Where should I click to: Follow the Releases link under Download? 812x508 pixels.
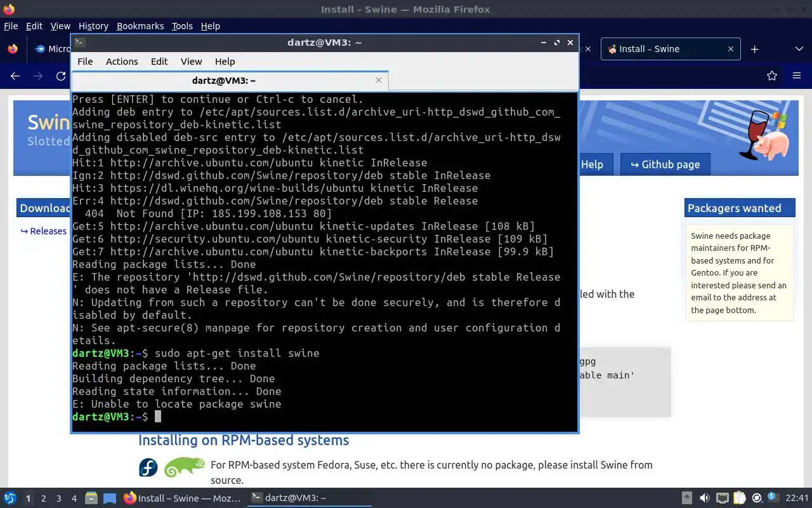[x=43, y=231]
